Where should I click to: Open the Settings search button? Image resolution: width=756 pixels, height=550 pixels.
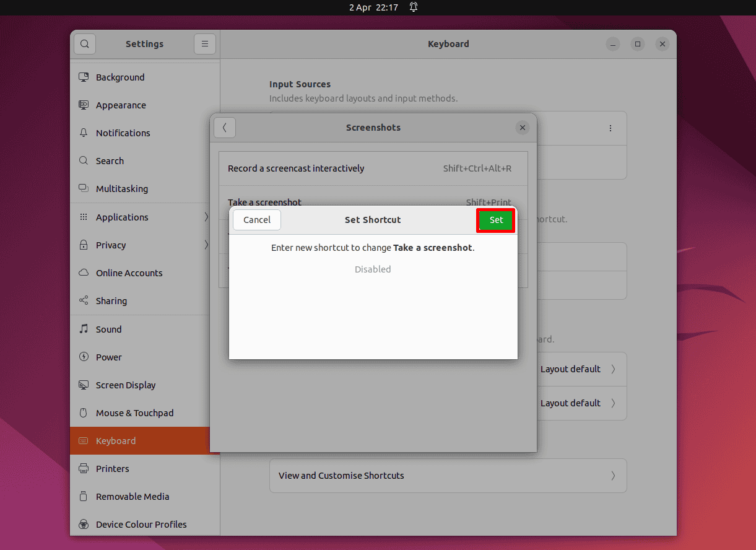[85, 44]
